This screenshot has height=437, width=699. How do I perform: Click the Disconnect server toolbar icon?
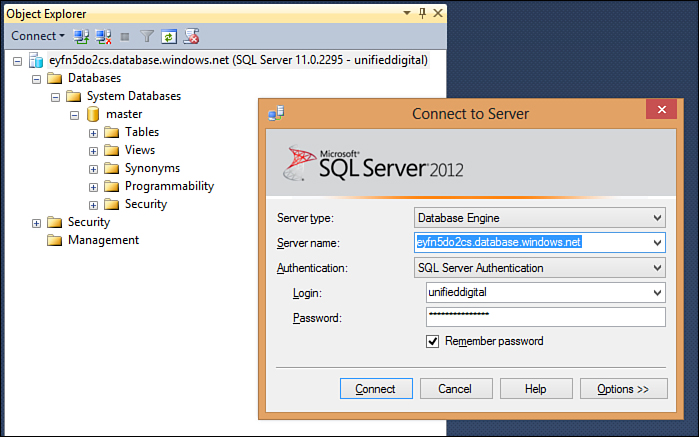tap(103, 36)
